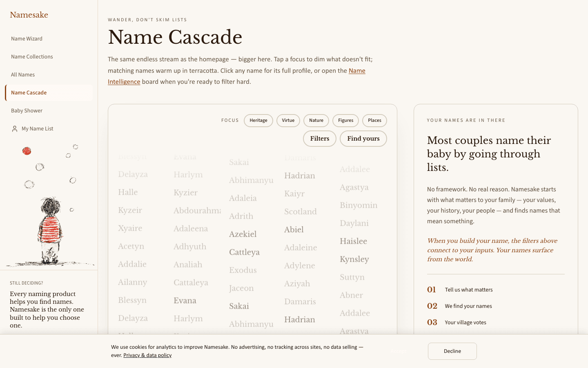The image size is (588, 368).
Task: Open the name Scotland
Action: (301, 212)
